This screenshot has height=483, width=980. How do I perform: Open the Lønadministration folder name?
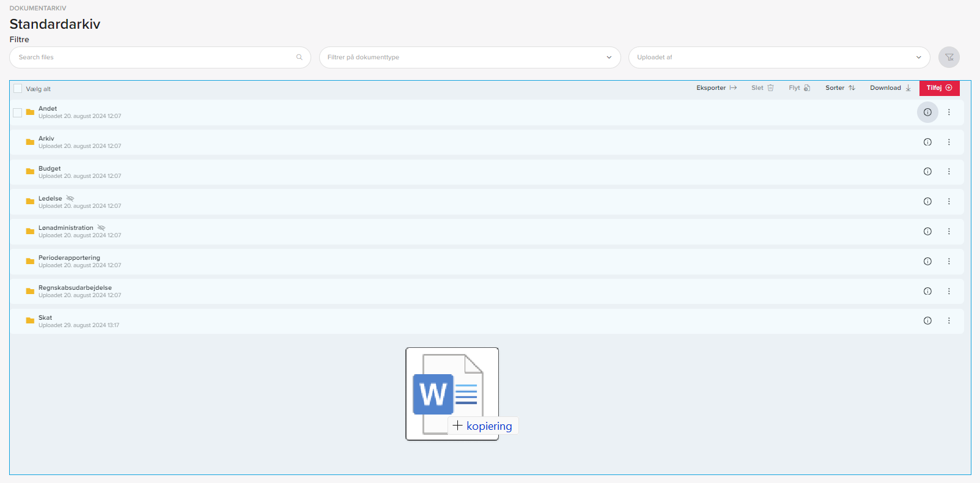pos(66,228)
